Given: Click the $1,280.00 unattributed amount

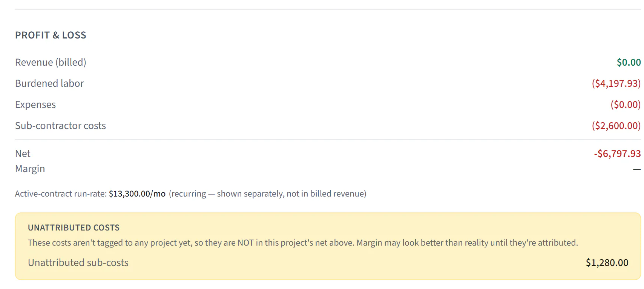Looking at the screenshot, I should click(607, 263).
